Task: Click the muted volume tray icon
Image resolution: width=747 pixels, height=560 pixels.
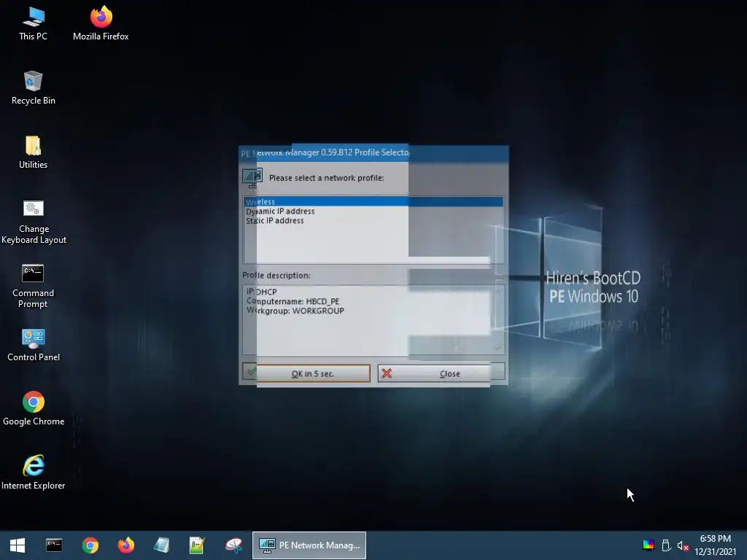Action: (x=683, y=545)
